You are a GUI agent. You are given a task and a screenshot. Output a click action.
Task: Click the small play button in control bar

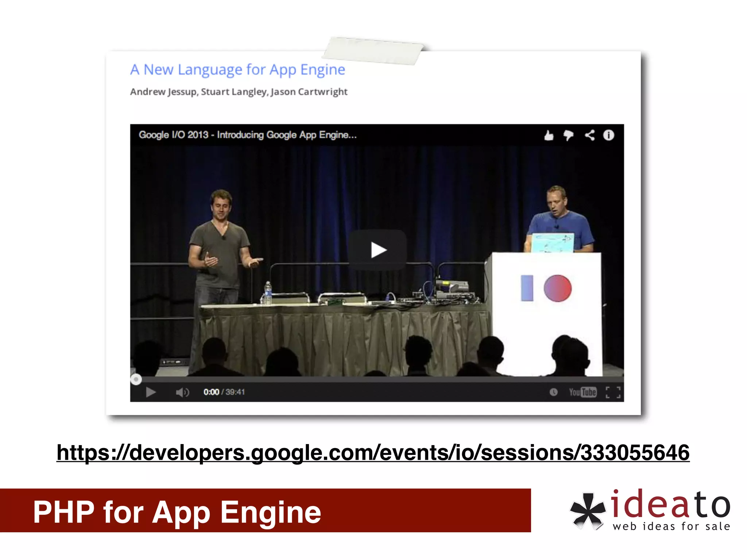click(x=151, y=392)
